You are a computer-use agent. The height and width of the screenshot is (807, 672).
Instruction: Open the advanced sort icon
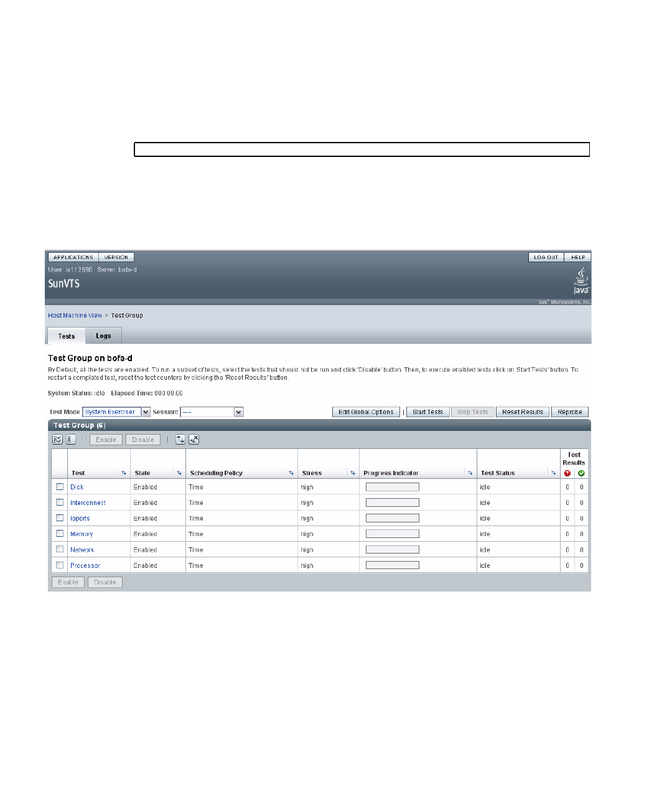tap(180, 440)
